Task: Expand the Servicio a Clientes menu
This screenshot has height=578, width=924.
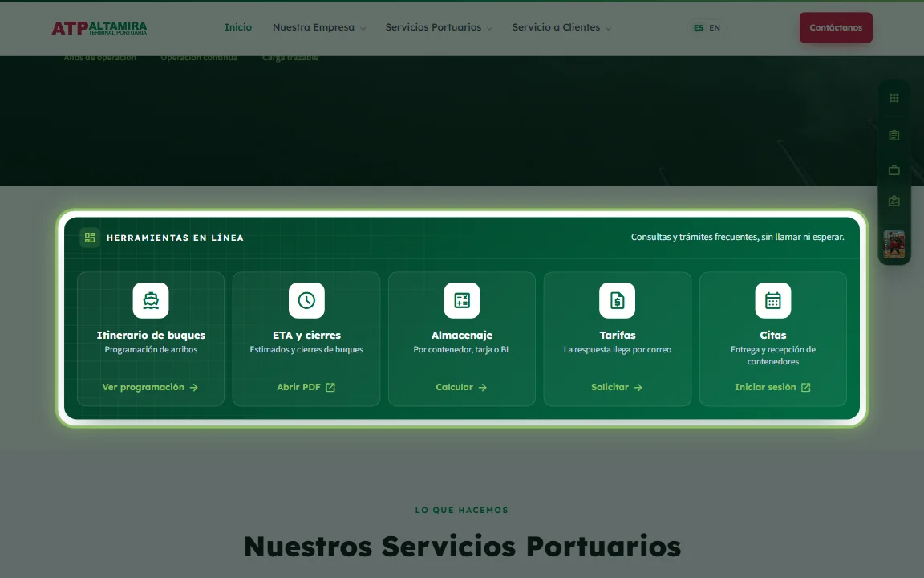Action: pyautogui.click(x=561, y=27)
